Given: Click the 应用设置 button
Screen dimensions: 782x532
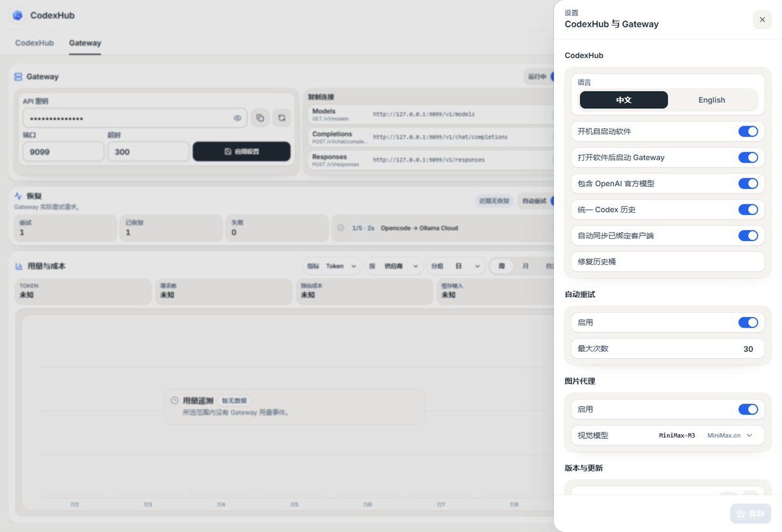Looking at the screenshot, I should [x=242, y=152].
